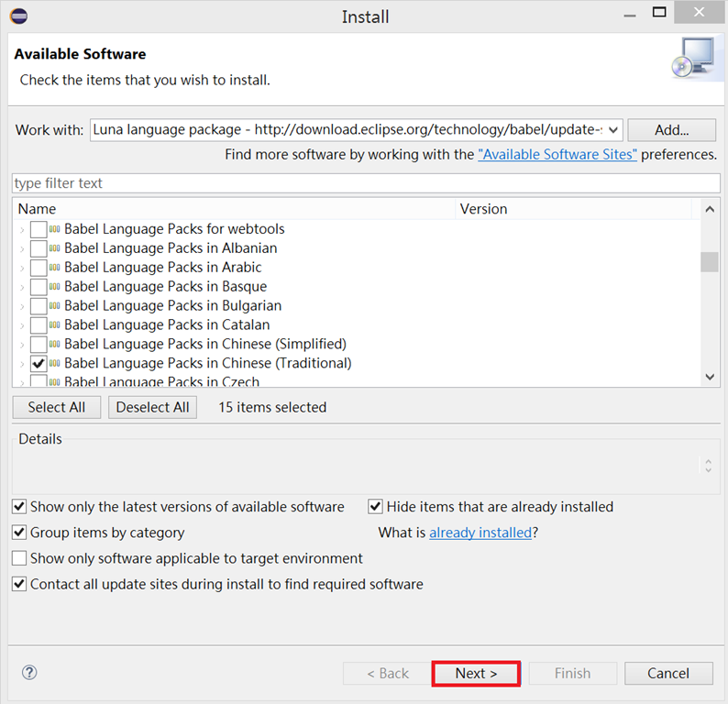Click category icon beside Babel Packs in Albanian
The image size is (728, 704).
(55, 248)
